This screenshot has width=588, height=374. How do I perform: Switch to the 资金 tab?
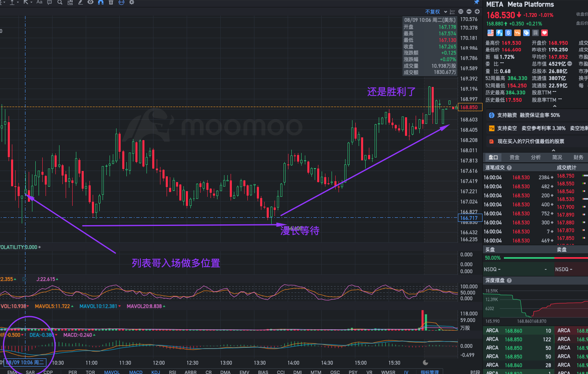pos(515,157)
